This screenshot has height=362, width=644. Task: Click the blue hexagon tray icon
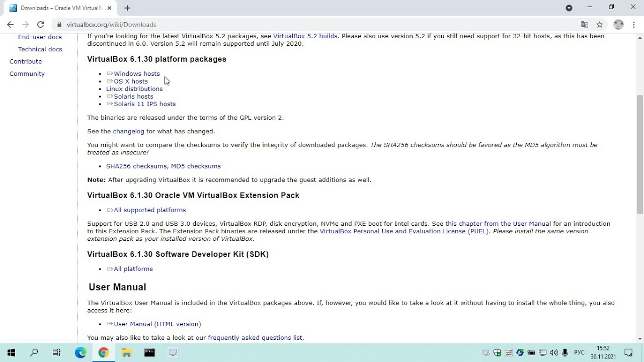[x=520, y=352]
